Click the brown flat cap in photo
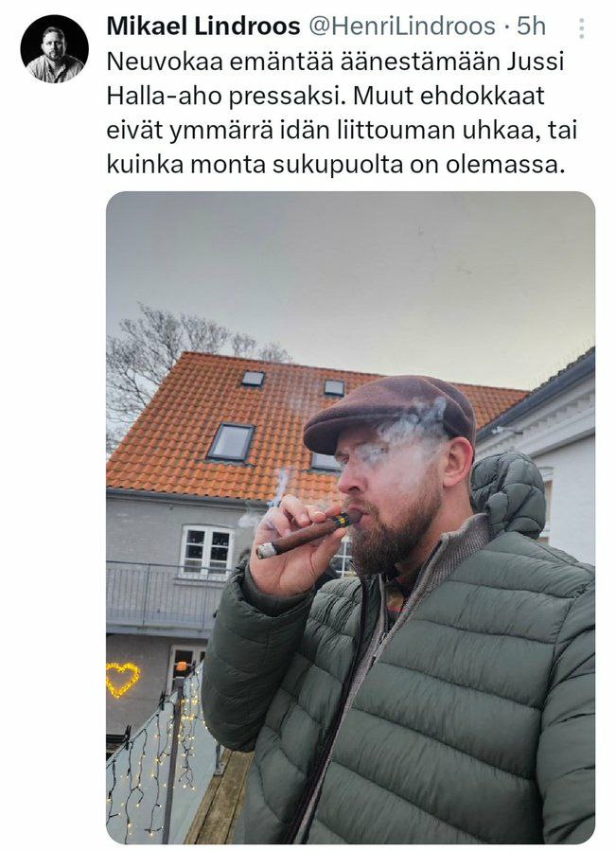616x852 pixels. point(389,412)
